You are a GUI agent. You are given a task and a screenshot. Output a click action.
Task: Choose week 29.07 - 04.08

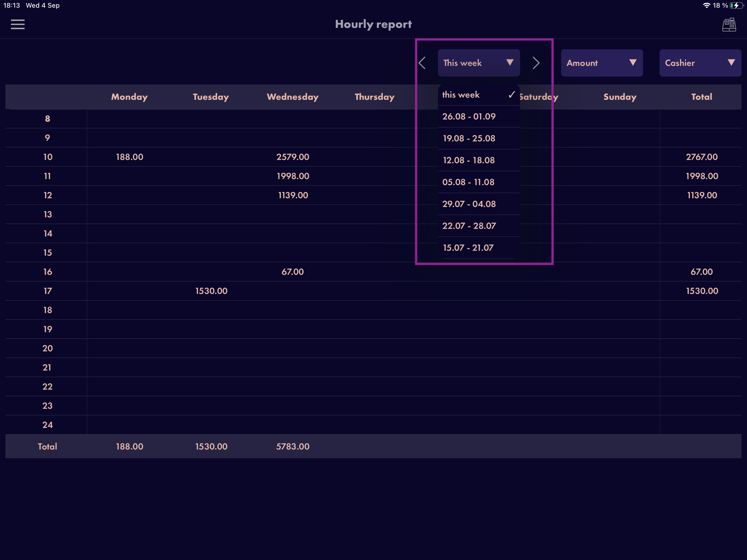[478, 204]
